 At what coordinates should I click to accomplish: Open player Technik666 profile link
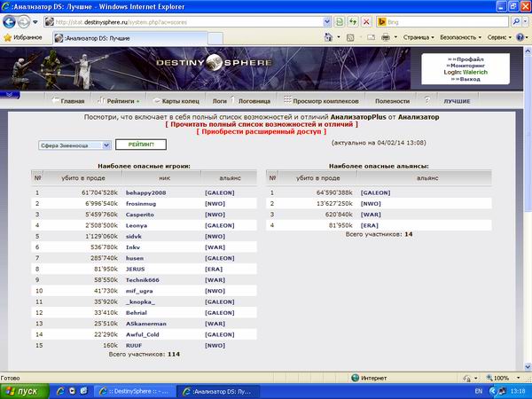tap(143, 280)
